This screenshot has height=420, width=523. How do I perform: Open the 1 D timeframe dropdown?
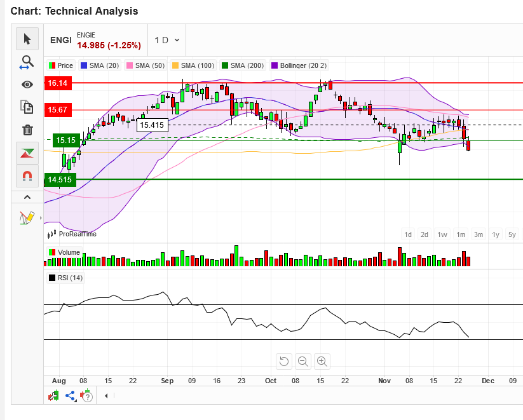(167, 41)
